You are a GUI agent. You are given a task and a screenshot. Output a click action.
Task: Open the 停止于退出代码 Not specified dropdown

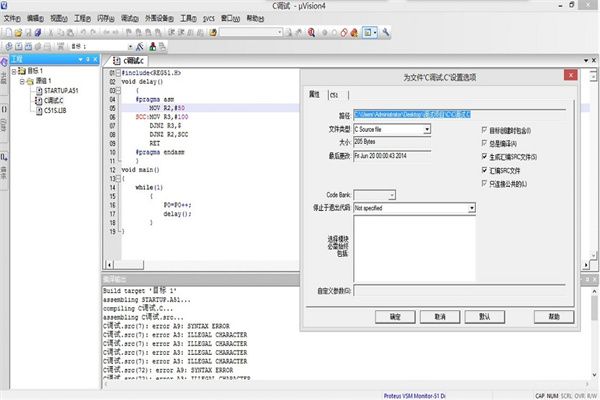coord(472,208)
